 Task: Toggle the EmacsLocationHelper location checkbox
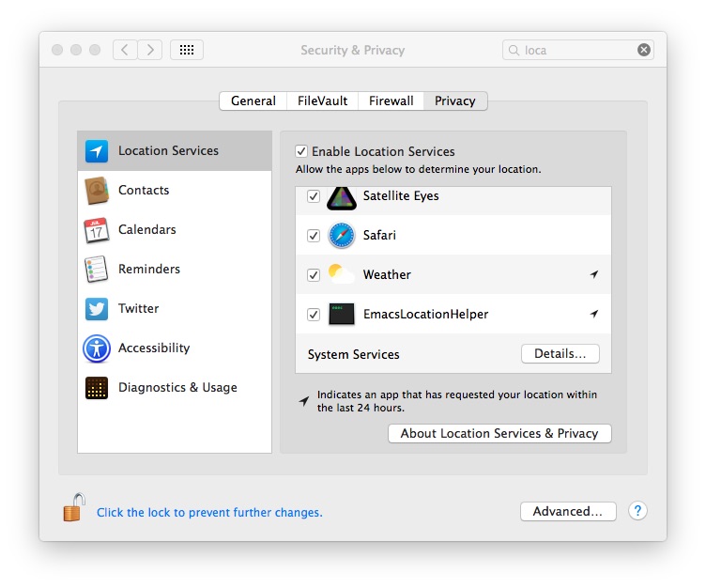314,315
